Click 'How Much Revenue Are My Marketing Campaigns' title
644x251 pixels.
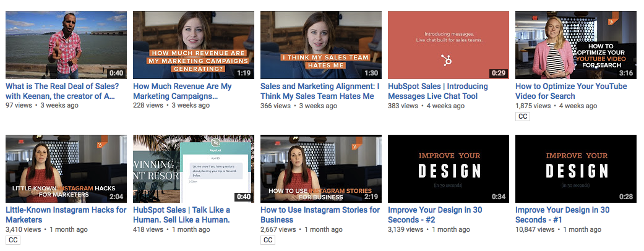182,91
